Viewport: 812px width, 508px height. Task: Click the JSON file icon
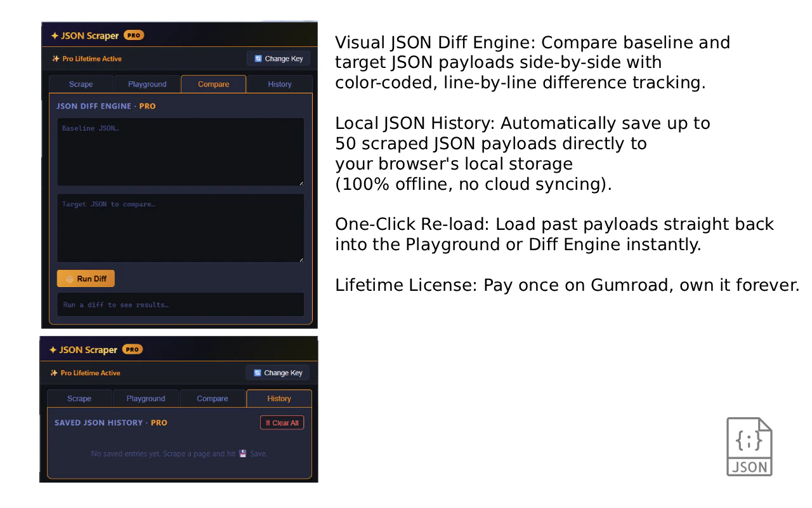coord(749,446)
